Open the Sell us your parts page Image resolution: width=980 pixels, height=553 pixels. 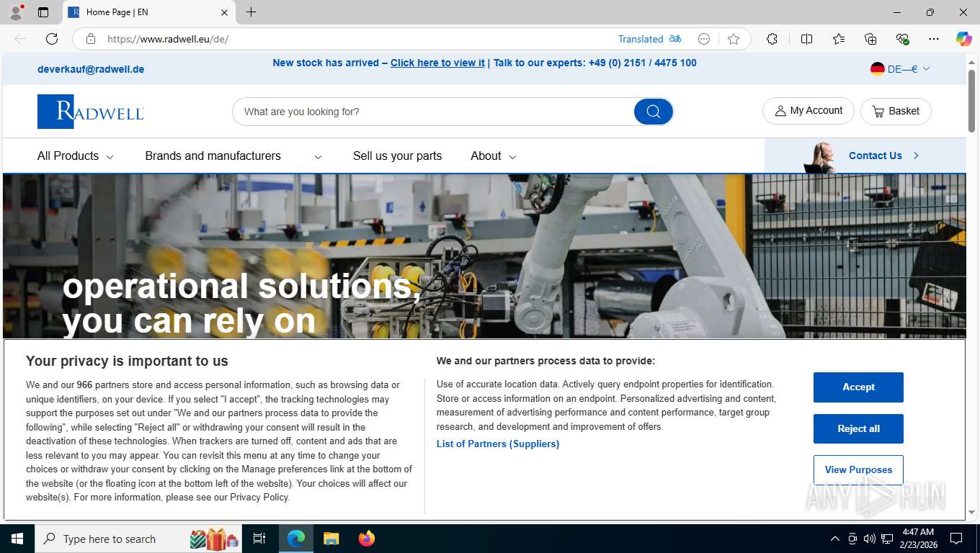pos(397,156)
